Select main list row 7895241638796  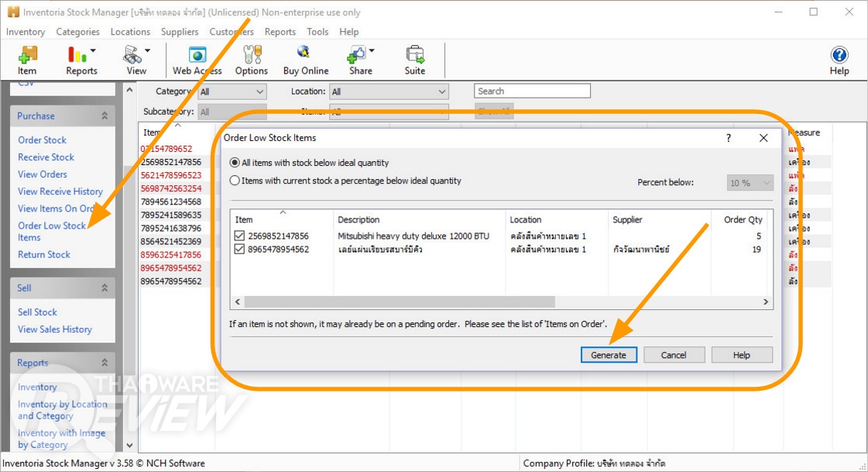(x=171, y=228)
